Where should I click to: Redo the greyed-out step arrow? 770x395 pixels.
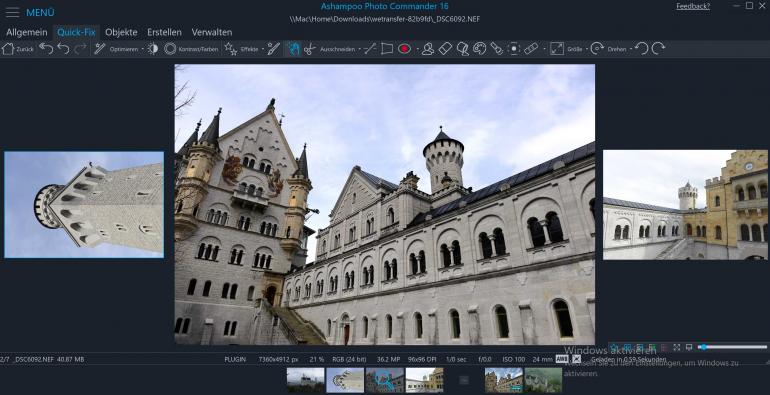click(81, 49)
